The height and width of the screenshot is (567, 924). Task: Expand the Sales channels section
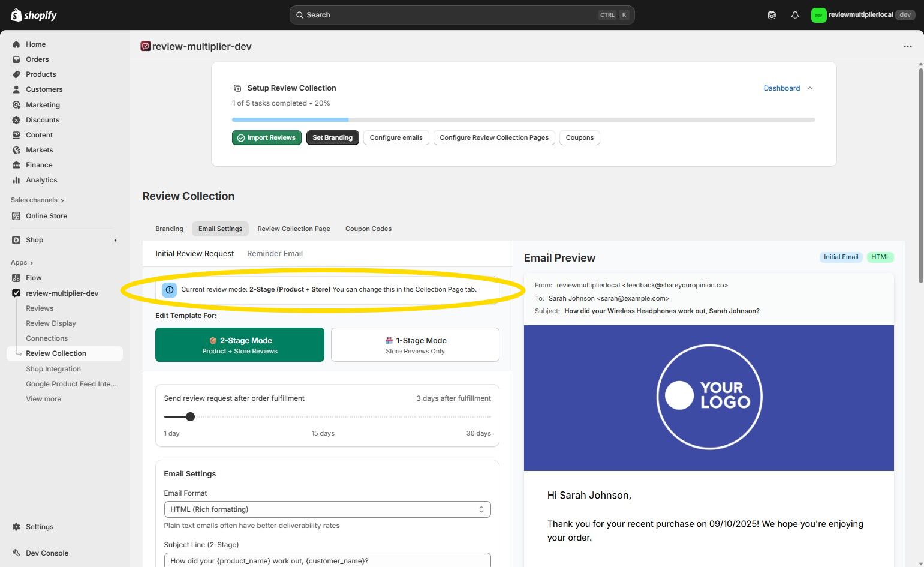click(x=37, y=200)
